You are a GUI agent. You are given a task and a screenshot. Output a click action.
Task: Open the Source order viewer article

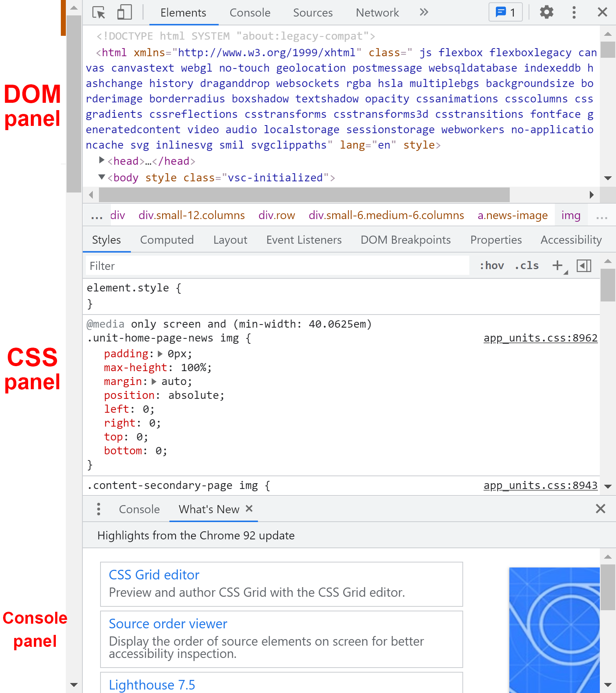281,639
